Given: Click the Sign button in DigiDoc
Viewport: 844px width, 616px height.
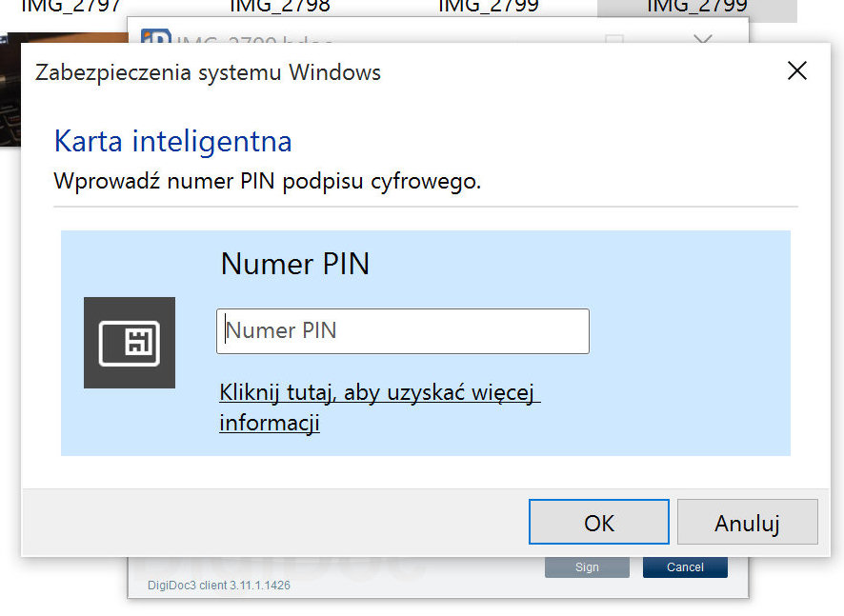Looking at the screenshot, I should (587, 567).
